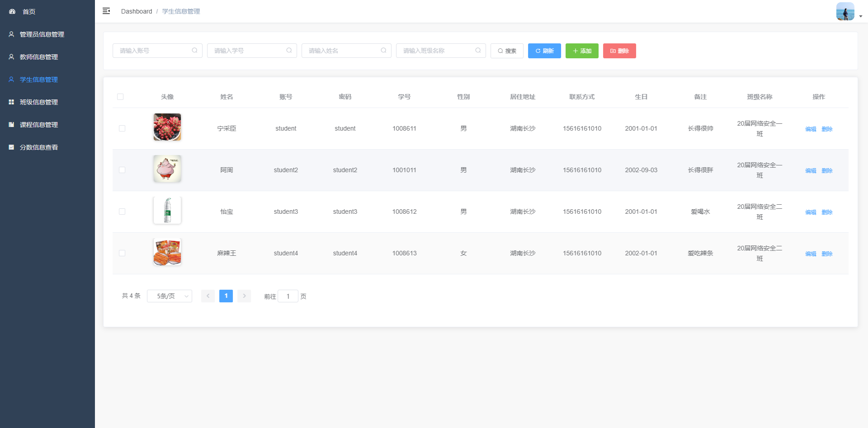Open the 5条/页 page size dropdown
The image size is (868, 428).
[x=170, y=296]
